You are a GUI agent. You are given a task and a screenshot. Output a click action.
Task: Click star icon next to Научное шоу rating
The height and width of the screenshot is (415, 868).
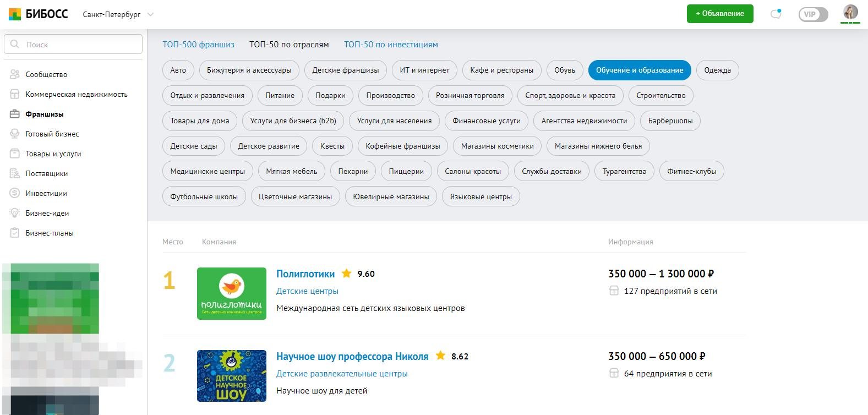click(x=440, y=356)
